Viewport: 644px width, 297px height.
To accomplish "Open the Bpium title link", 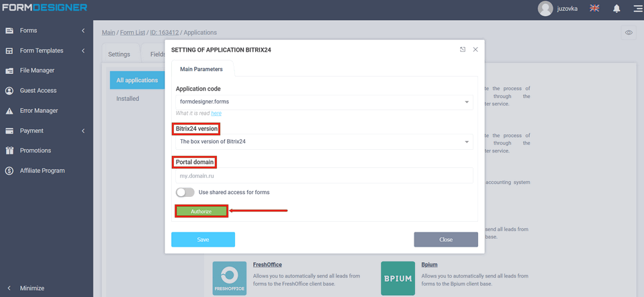I will [429, 265].
